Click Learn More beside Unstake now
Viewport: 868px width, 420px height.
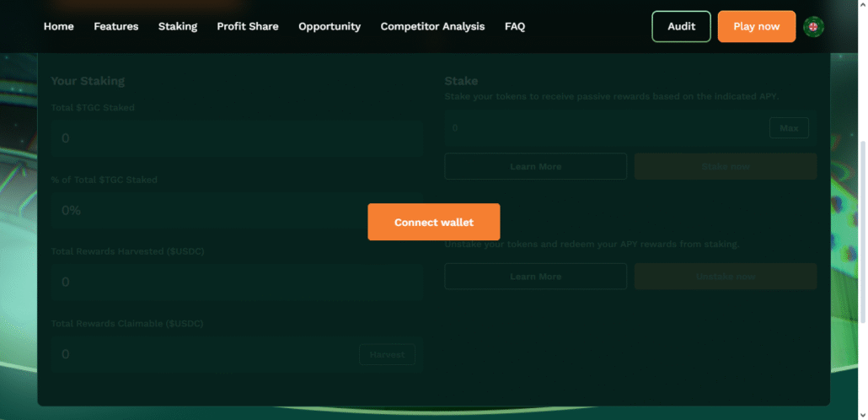tap(535, 277)
